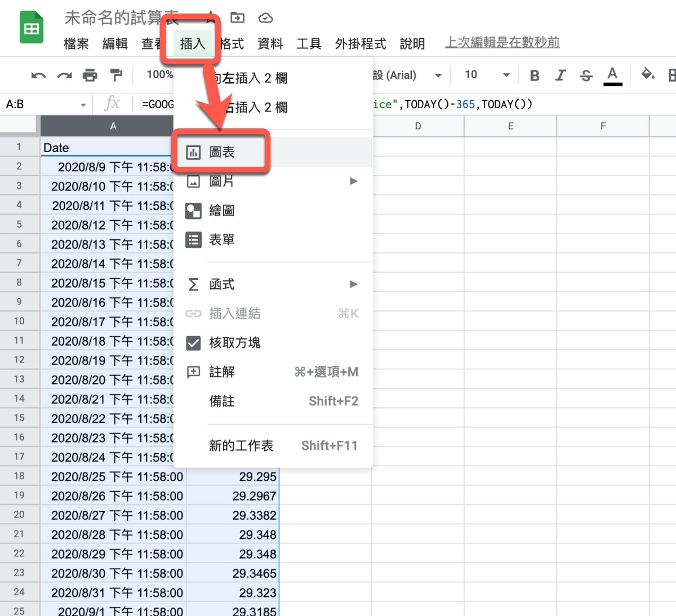Select the Date header cell
676x616 pixels.
click(107, 148)
